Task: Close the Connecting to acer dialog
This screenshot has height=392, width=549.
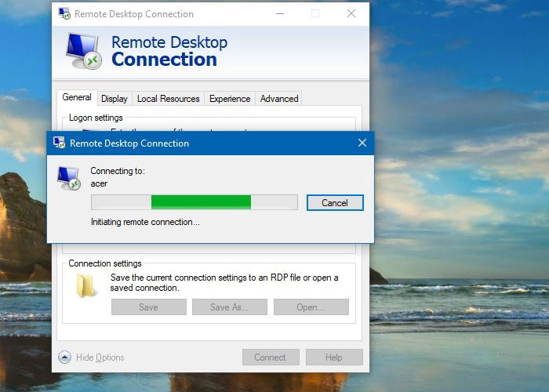Action: click(x=362, y=143)
